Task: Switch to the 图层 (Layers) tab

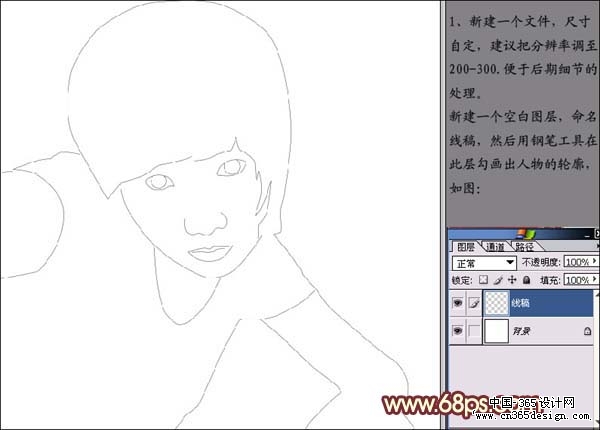Action: 465,247
